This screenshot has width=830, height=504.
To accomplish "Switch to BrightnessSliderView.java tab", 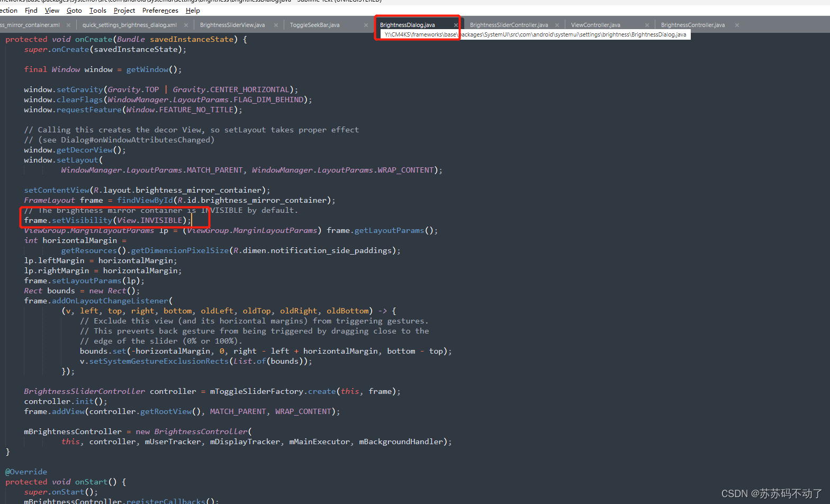I will click(x=232, y=25).
